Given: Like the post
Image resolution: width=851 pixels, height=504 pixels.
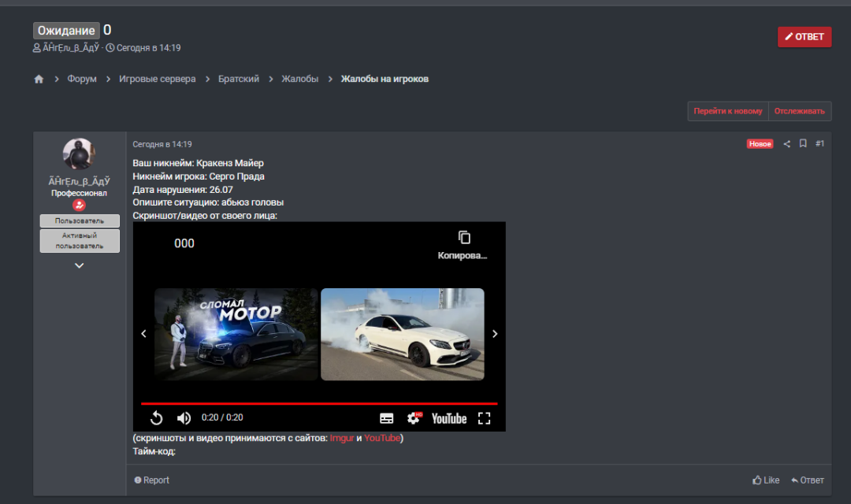Looking at the screenshot, I should pos(766,480).
